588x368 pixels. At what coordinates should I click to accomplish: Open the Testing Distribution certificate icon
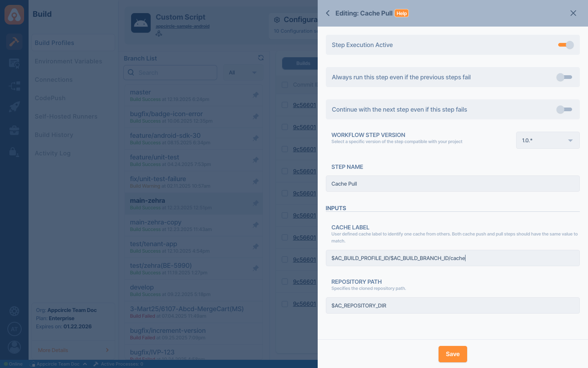coord(14,63)
